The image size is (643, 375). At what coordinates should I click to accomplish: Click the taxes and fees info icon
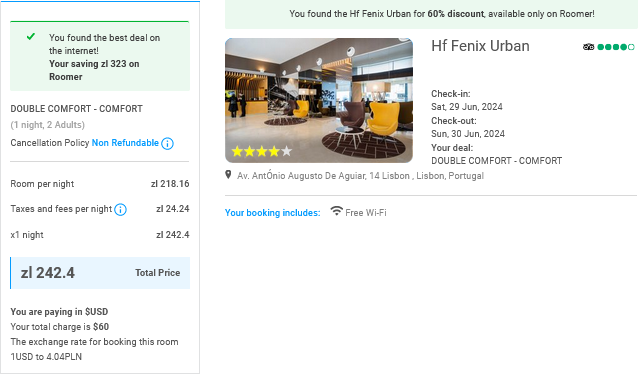pos(120,209)
